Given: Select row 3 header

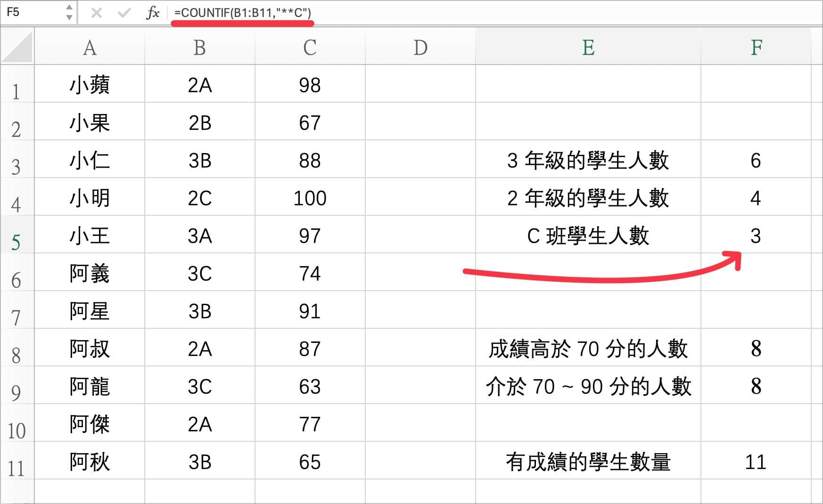Looking at the screenshot, I should coord(17,159).
